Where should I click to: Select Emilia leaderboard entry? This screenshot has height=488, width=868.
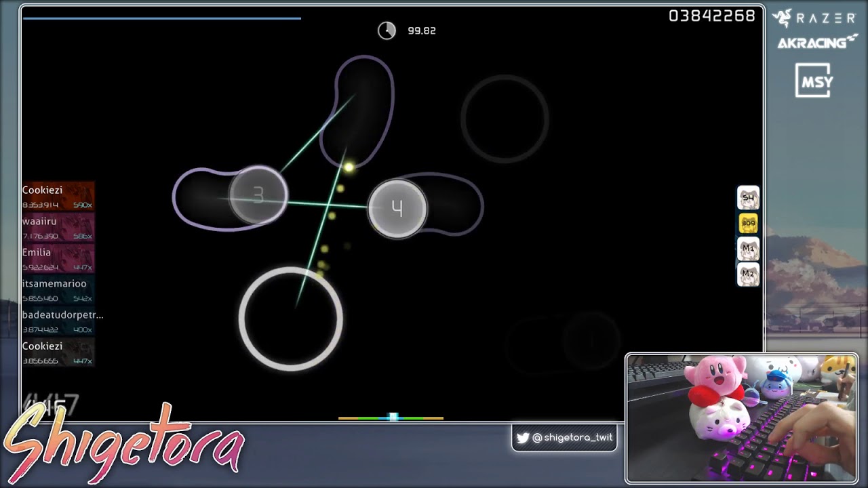[x=58, y=259]
